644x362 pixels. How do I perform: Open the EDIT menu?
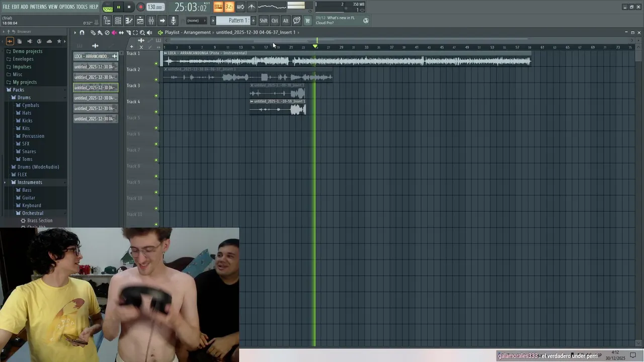coord(16,7)
